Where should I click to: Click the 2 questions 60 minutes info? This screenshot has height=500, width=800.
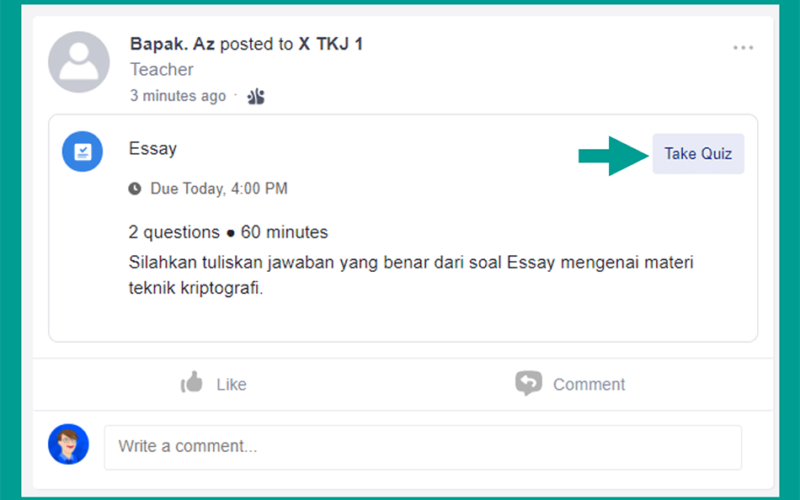point(228,232)
